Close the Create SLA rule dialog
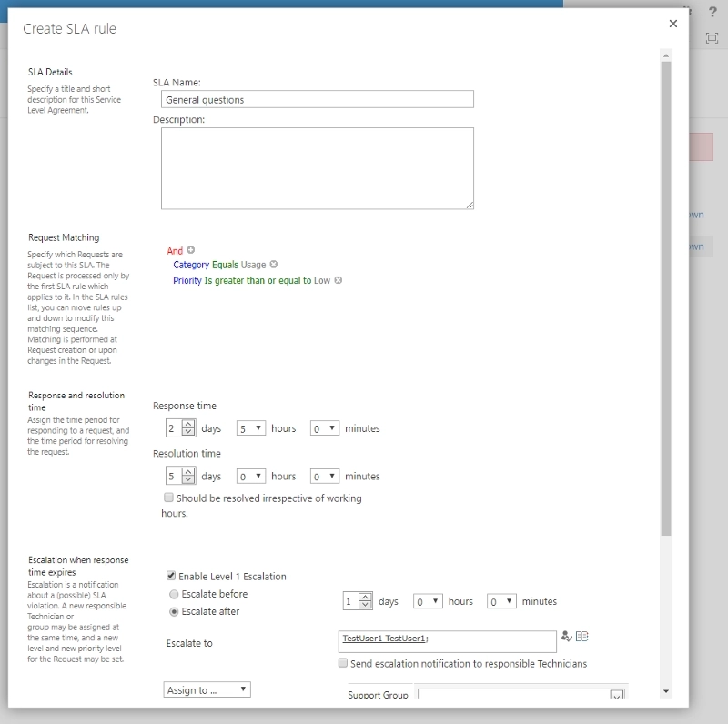This screenshot has width=728, height=724. point(672,24)
